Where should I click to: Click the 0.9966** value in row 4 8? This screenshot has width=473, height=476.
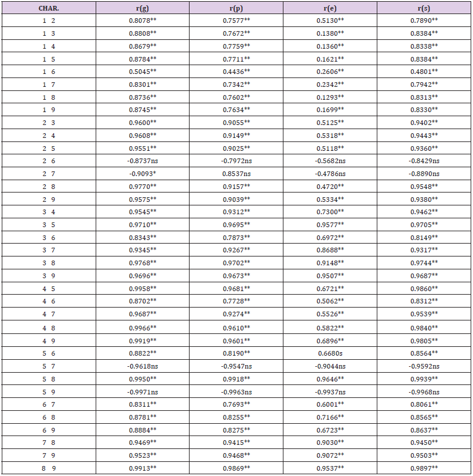click(142, 328)
